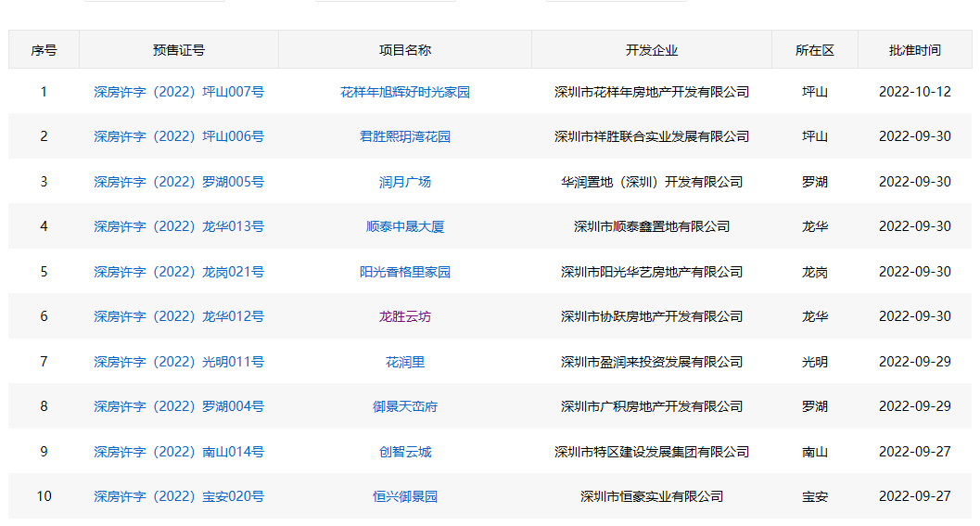Select developer 深圳市协跃房地产开发有限公司

point(652,316)
